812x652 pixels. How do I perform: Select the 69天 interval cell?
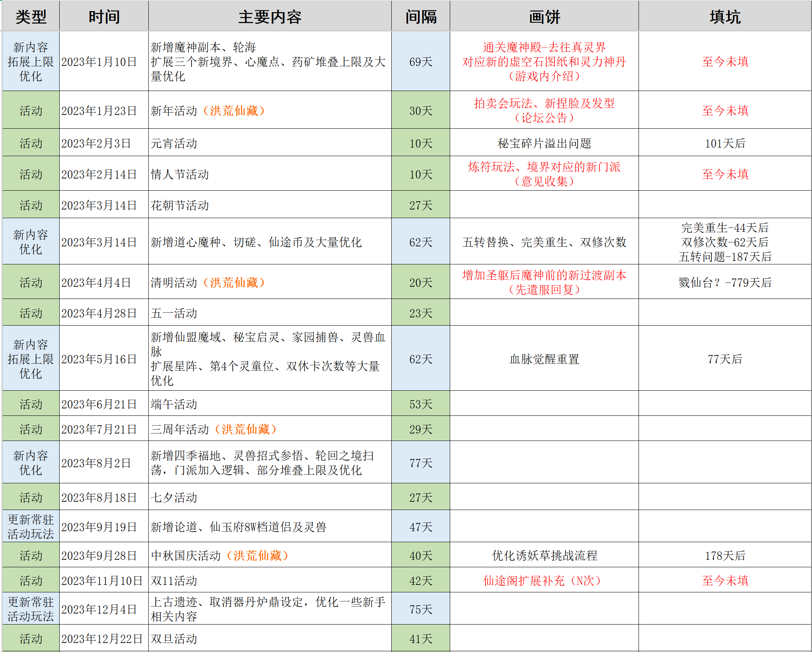(421, 61)
